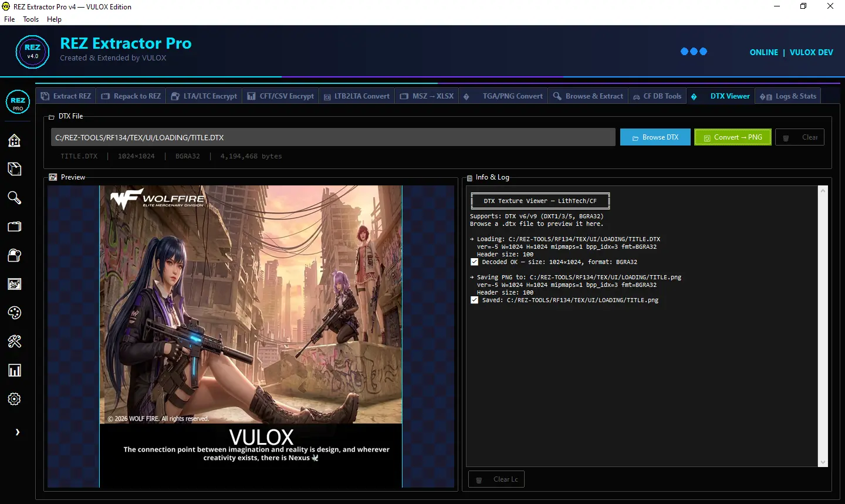This screenshot has height=504, width=845.
Task: Click the BGRA32 format value in the info line
Action: coord(188,157)
